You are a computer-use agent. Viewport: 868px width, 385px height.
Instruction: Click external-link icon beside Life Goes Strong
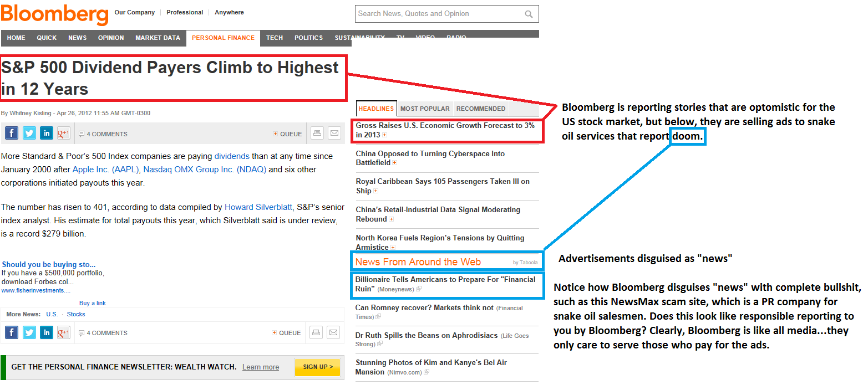point(380,344)
